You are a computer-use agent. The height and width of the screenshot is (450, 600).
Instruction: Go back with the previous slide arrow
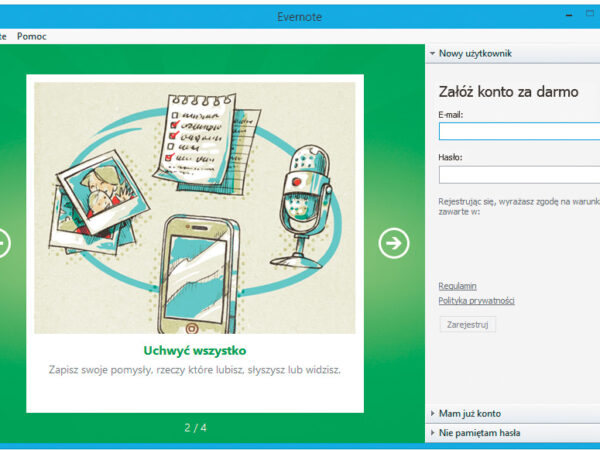[3, 242]
